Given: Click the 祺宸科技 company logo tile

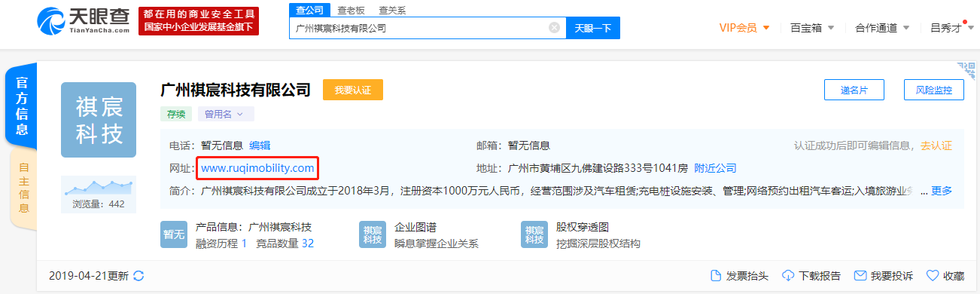Looking at the screenshot, I should [99, 120].
